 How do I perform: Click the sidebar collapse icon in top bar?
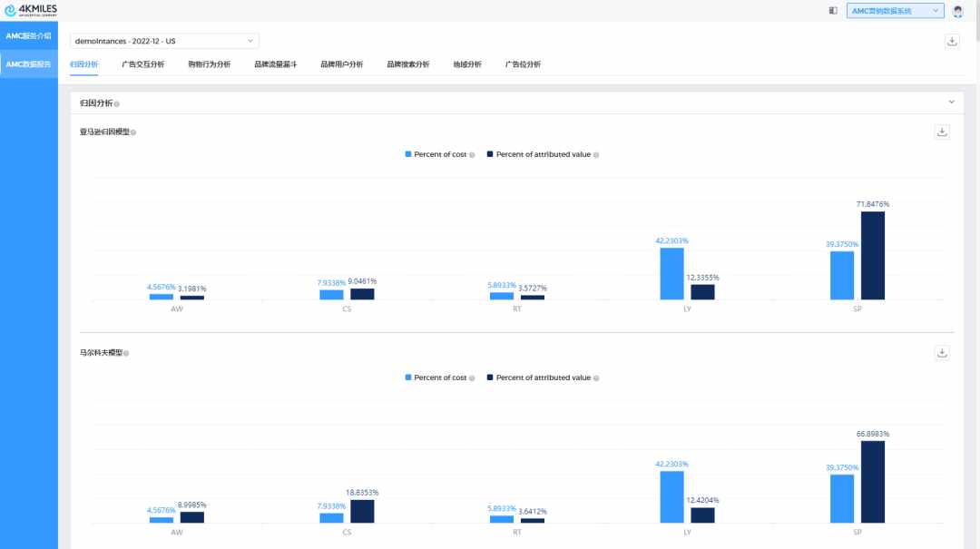[x=833, y=11]
